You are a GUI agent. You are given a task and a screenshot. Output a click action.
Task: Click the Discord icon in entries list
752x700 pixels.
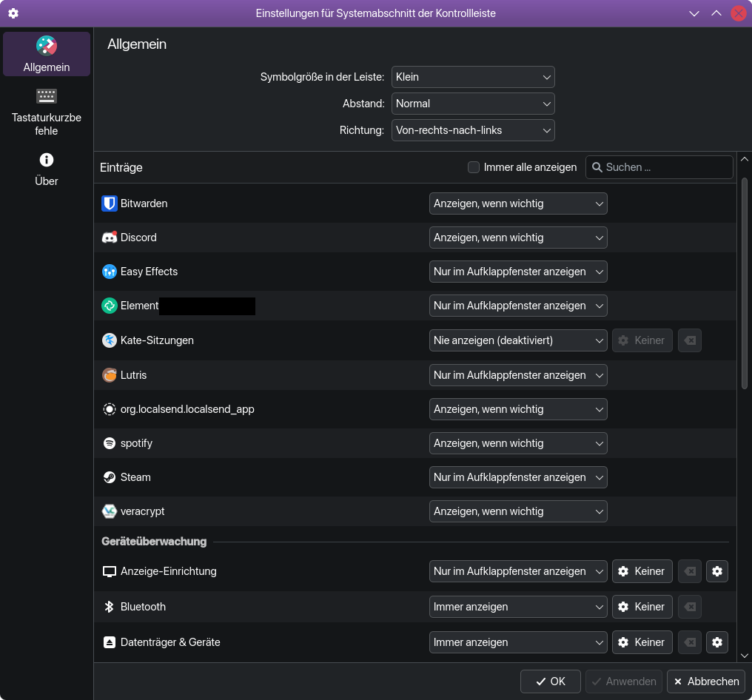(x=110, y=238)
